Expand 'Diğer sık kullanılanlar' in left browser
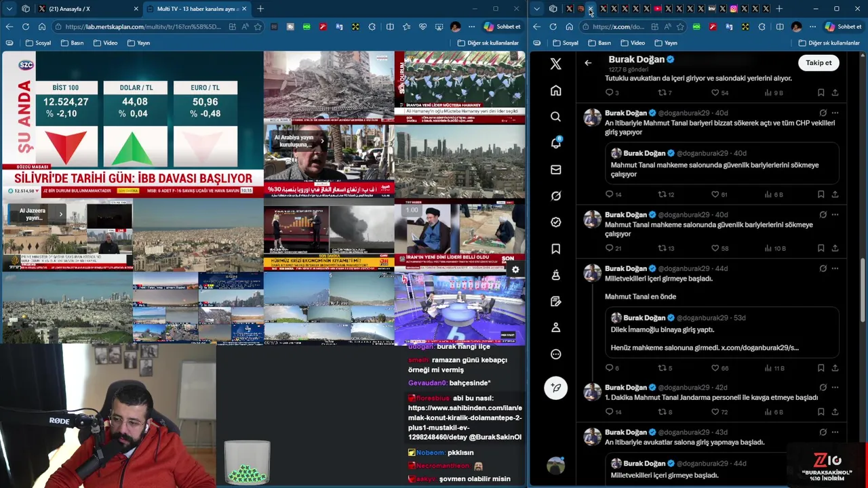868x488 pixels. pos(488,43)
